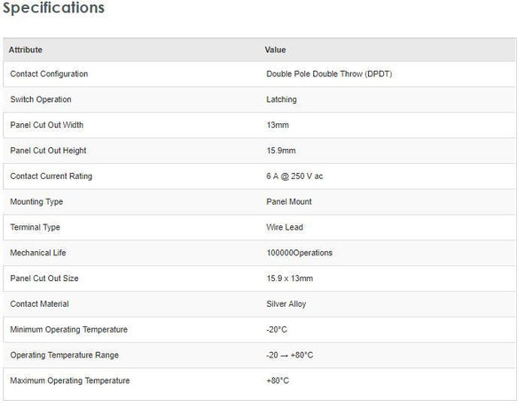Click the Panel Mount value

point(289,202)
